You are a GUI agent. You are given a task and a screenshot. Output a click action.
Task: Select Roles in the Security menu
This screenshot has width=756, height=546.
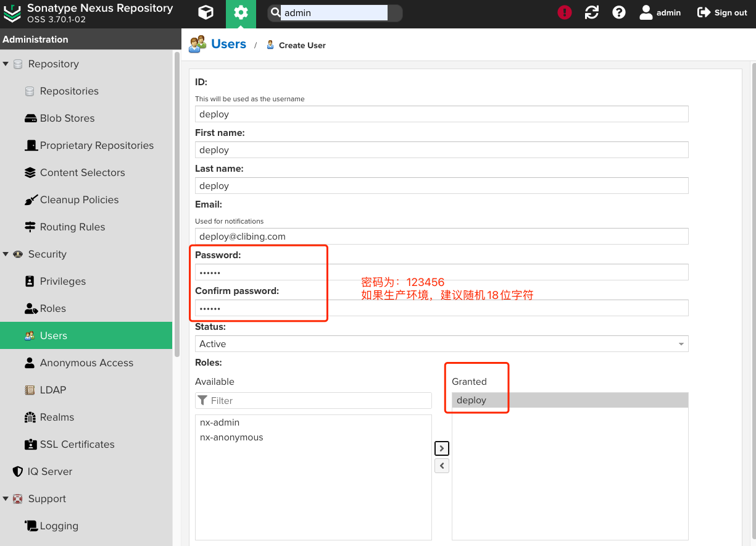point(52,308)
